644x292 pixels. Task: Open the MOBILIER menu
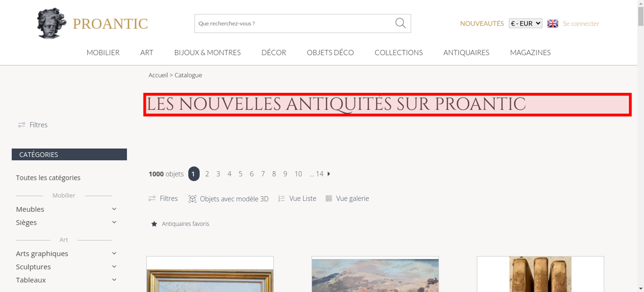pyautogui.click(x=103, y=52)
